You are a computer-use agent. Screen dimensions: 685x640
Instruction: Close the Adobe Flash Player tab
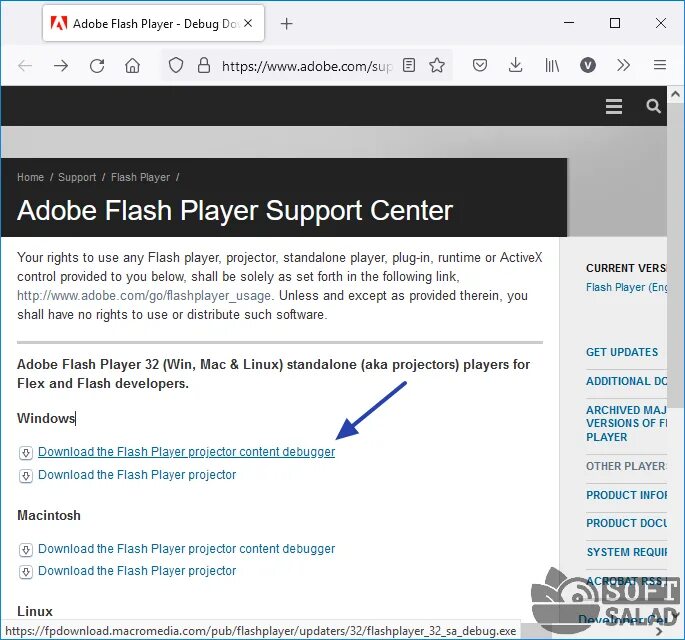[248, 23]
